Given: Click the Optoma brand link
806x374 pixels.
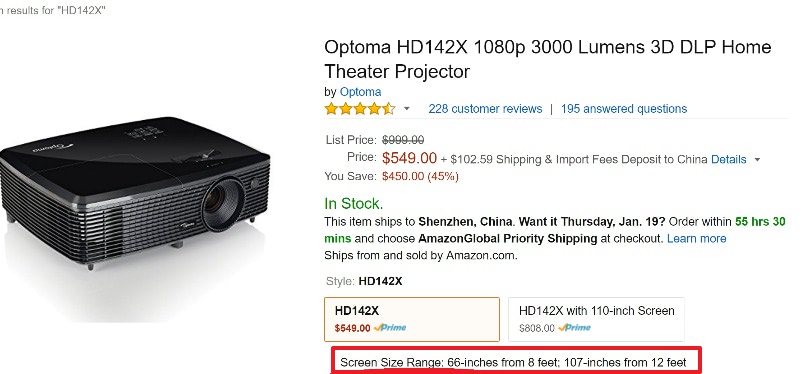Looking at the screenshot, I should (360, 92).
